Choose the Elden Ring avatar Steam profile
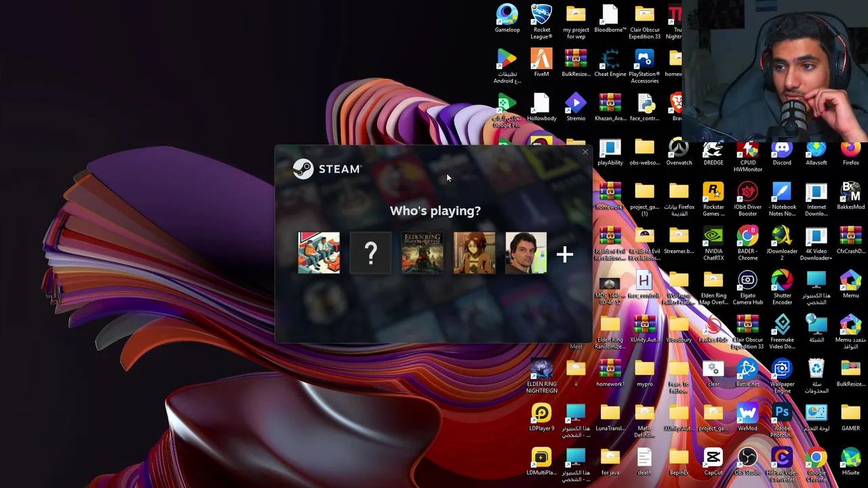 pos(422,253)
